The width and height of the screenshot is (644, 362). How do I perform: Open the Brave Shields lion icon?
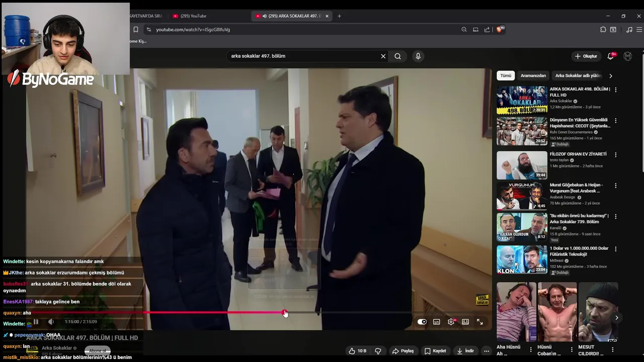(x=500, y=30)
